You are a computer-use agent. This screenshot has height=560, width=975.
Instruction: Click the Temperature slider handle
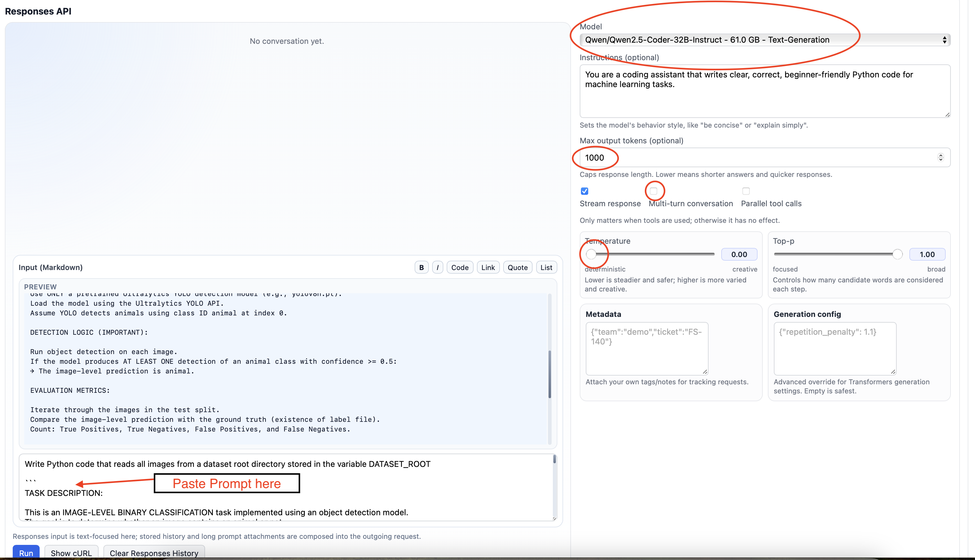point(591,254)
